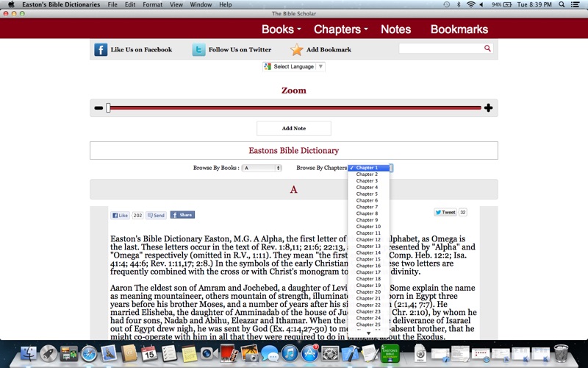588x368 pixels.
Task: Open the Browse By Books selector showing A
Action: [262, 168]
